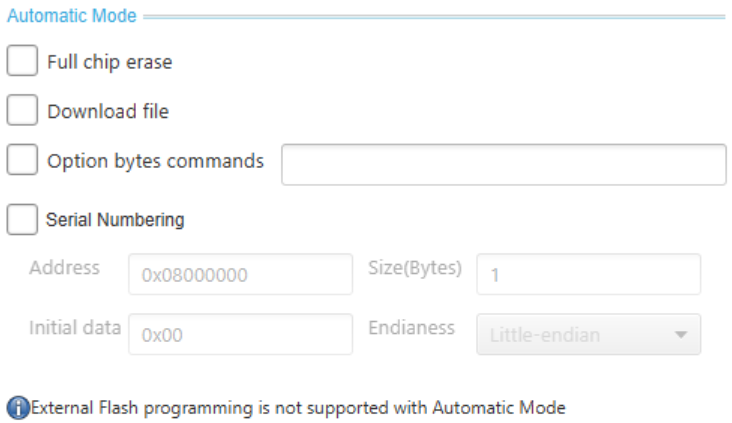Image resolution: width=732 pixels, height=423 pixels.
Task: Tick the Download file checkbox
Action: (22, 110)
